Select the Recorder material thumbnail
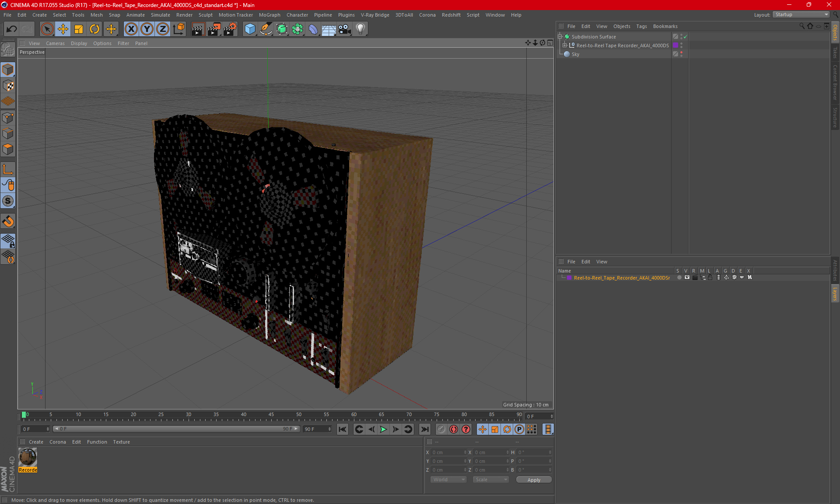This screenshot has height=504, width=840. (x=28, y=457)
